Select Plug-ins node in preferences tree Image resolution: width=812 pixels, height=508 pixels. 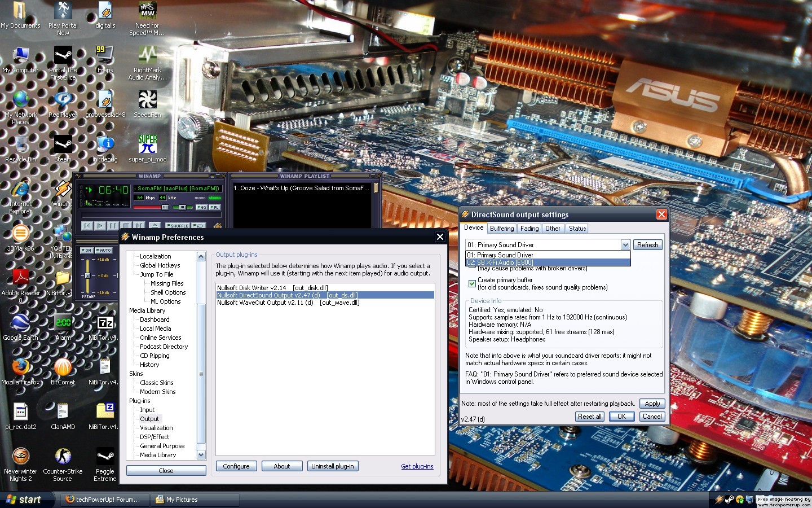pyautogui.click(x=140, y=401)
